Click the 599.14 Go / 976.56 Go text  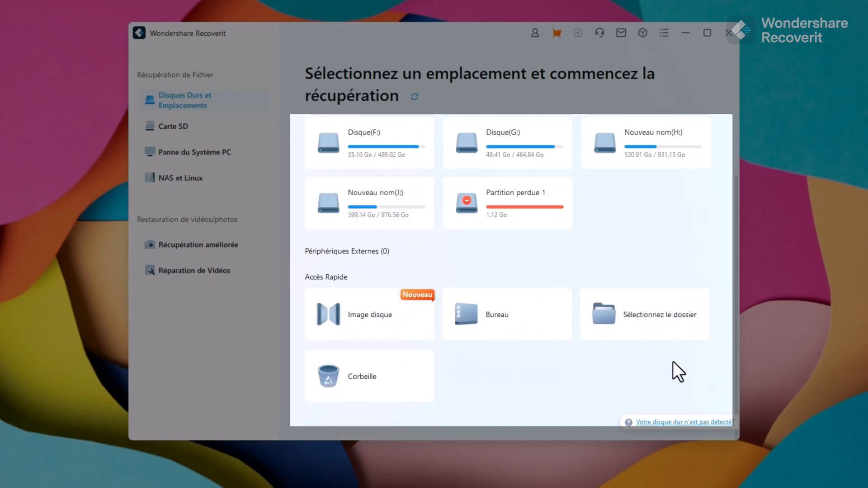point(378,215)
